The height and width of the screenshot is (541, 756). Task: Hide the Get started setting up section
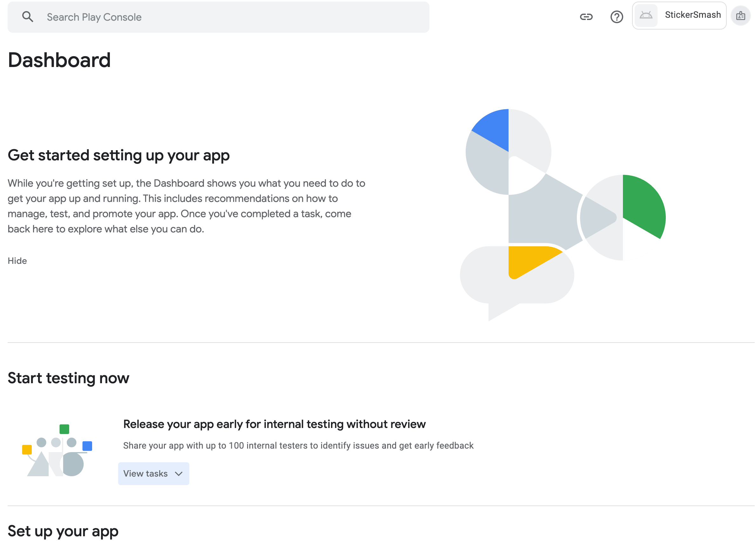click(x=17, y=261)
